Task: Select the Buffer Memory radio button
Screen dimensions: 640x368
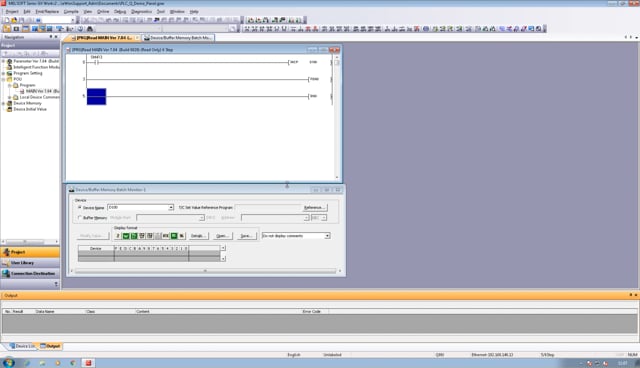Action: (80, 217)
